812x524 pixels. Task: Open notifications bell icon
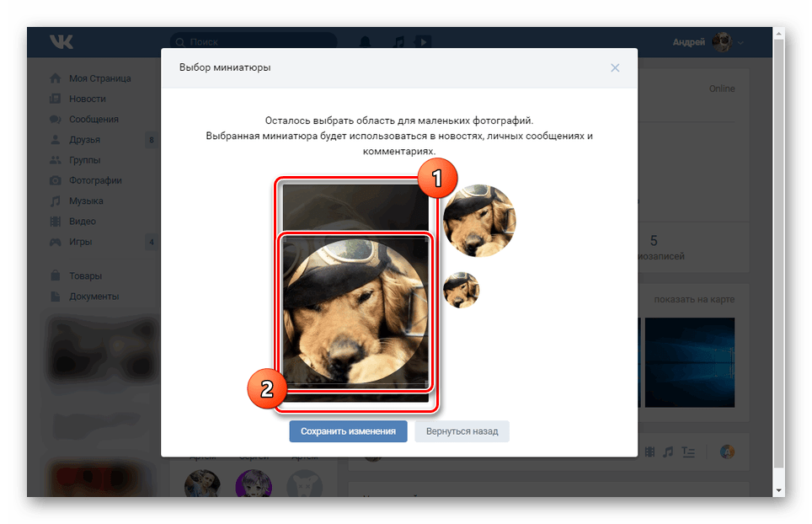(x=365, y=42)
